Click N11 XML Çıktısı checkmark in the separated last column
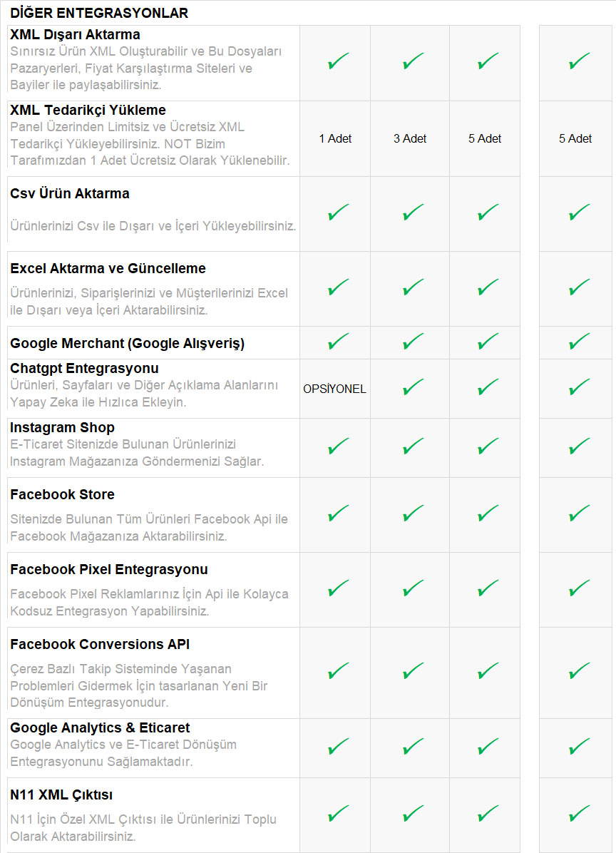The height and width of the screenshot is (853, 616). (x=579, y=814)
